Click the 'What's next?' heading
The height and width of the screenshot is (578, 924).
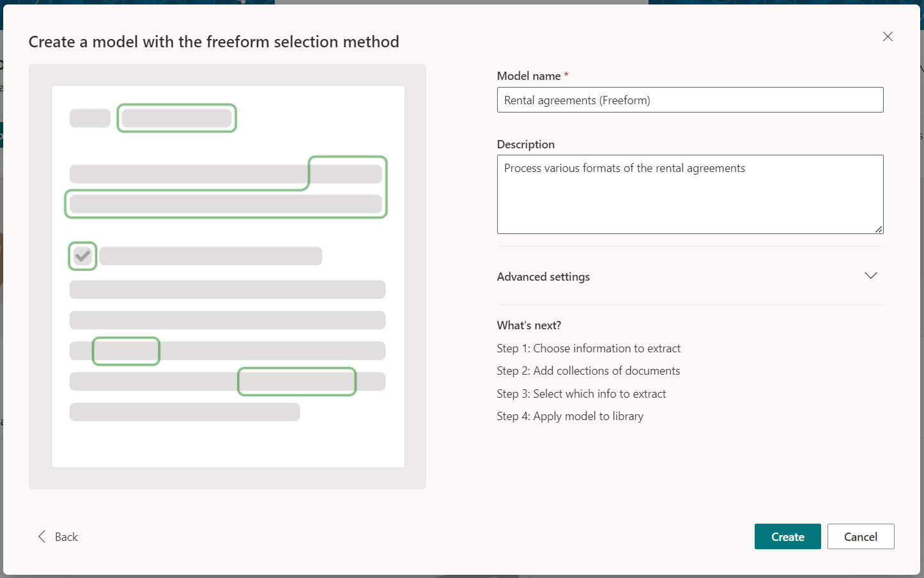[x=529, y=325]
